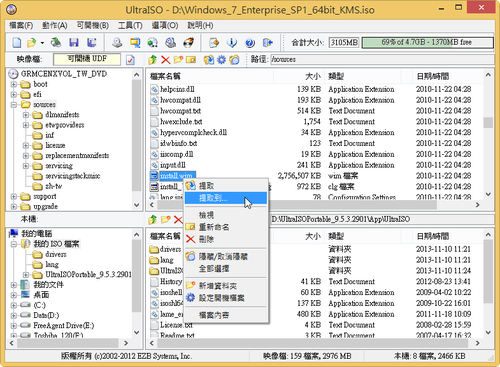The height and width of the screenshot is (367, 500).
Task: Open the dropdown arrow beside the Open icon
Action: click(42, 43)
